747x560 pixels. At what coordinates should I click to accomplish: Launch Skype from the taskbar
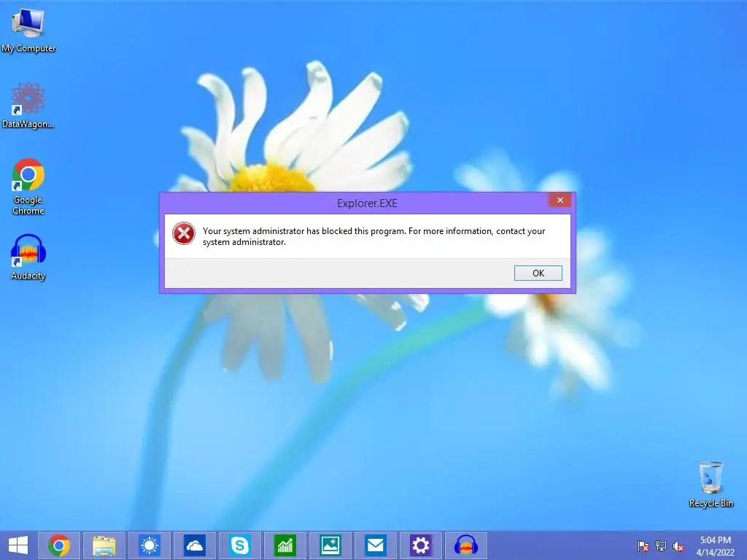coord(239,545)
